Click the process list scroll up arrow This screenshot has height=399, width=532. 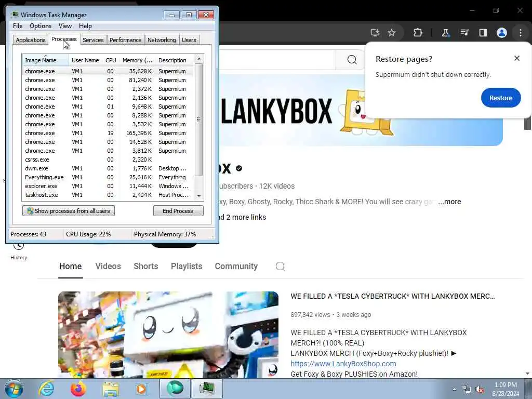pyautogui.click(x=199, y=59)
